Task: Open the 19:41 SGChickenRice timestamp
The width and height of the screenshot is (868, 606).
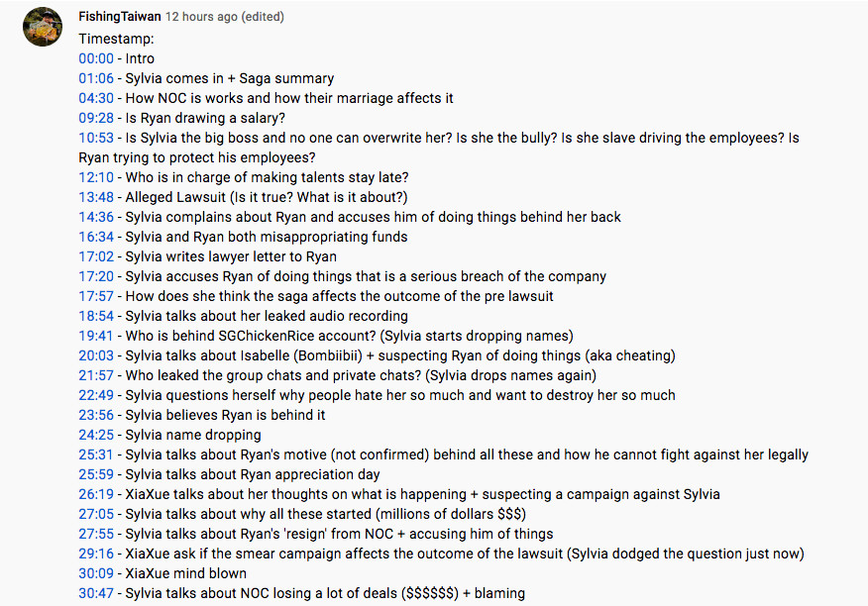Action: tap(96, 336)
